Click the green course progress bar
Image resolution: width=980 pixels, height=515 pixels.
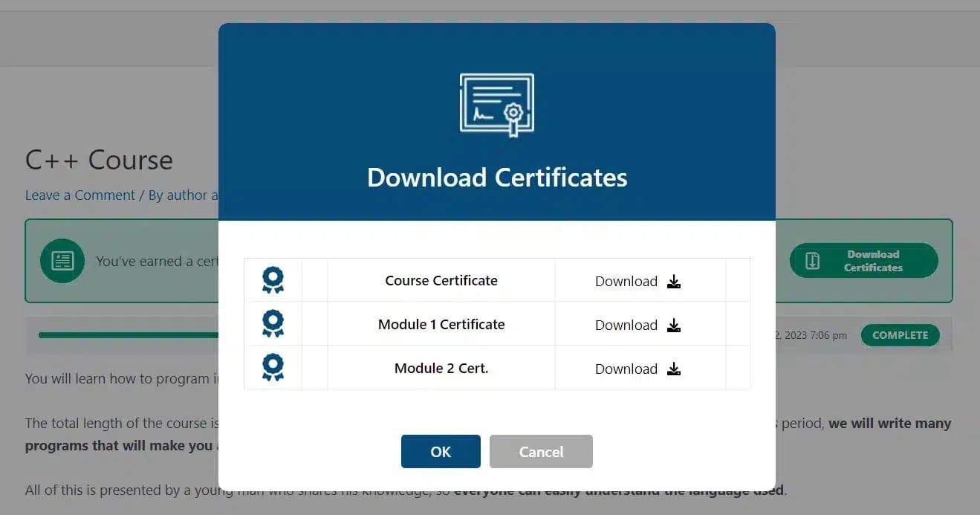point(129,335)
